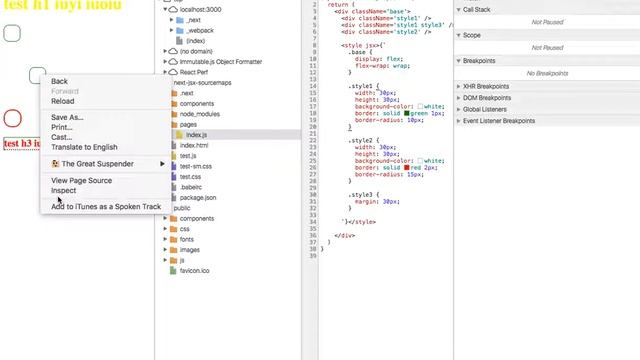Click 'display: flex;' in the code
The height and width of the screenshot is (360, 640).
click(379, 59)
